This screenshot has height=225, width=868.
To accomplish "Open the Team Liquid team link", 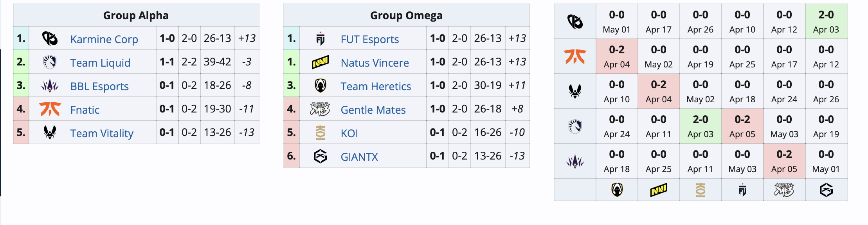I will (x=100, y=63).
